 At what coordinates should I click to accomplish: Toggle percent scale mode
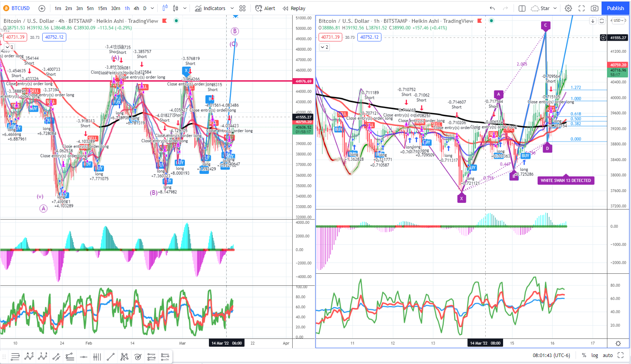[x=584, y=355]
